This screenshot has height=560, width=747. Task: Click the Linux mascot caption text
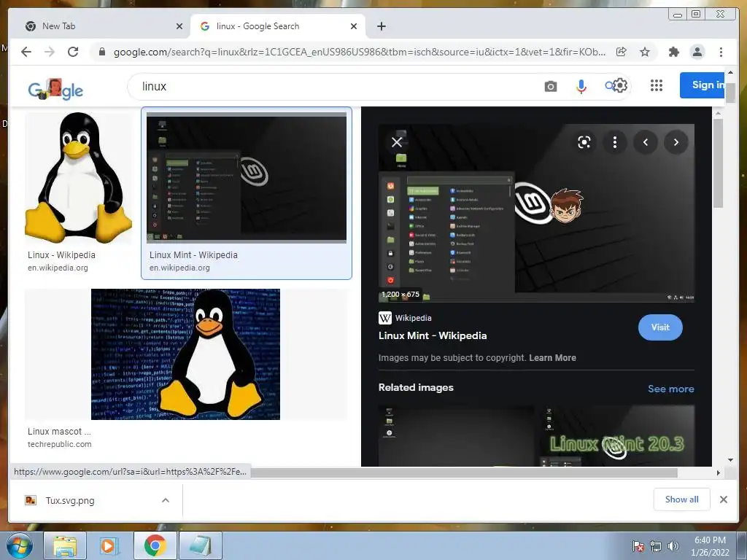pos(59,432)
